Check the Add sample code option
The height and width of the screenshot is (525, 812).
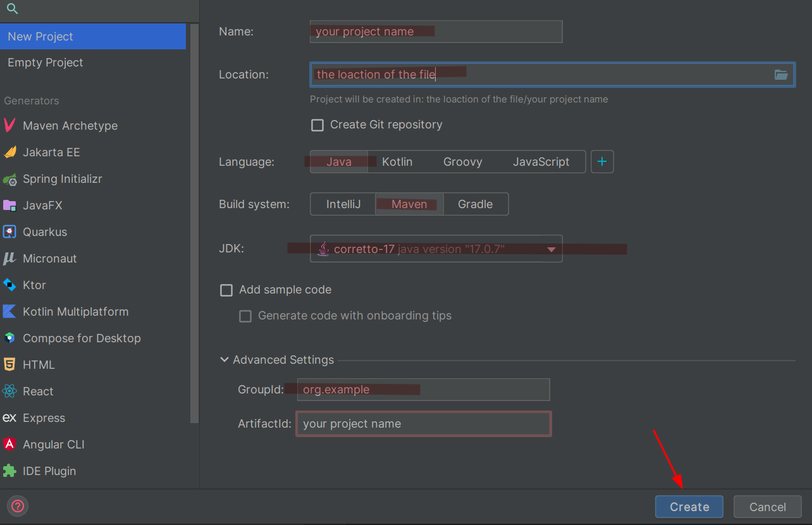coord(226,290)
